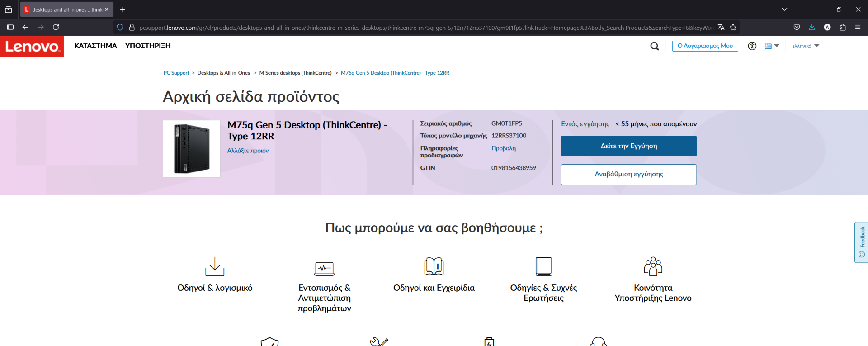Viewport: 868px width, 346px height.
Task: Open the Οδηγοί & λογισμικό download icon
Action: tap(215, 266)
